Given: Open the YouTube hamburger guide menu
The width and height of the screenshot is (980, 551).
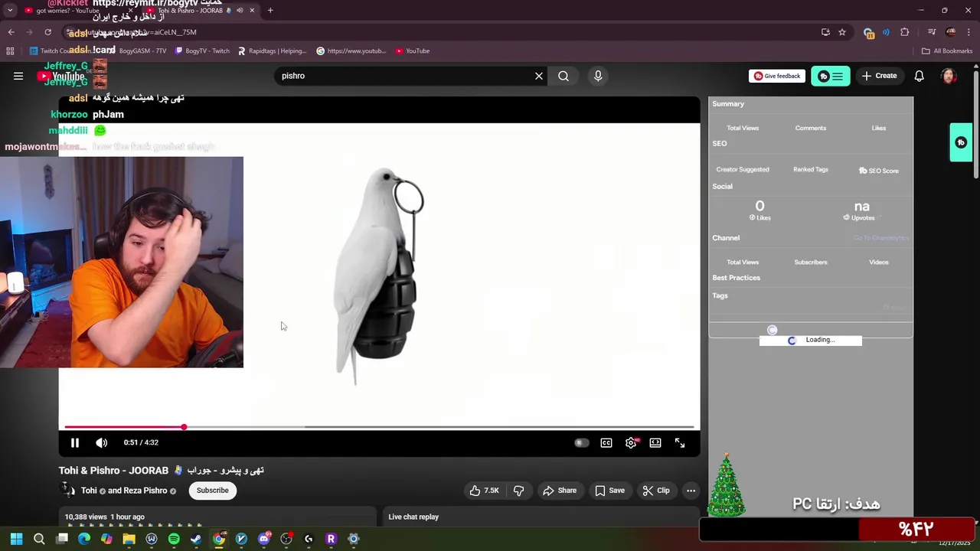Looking at the screenshot, I should tap(18, 76).
